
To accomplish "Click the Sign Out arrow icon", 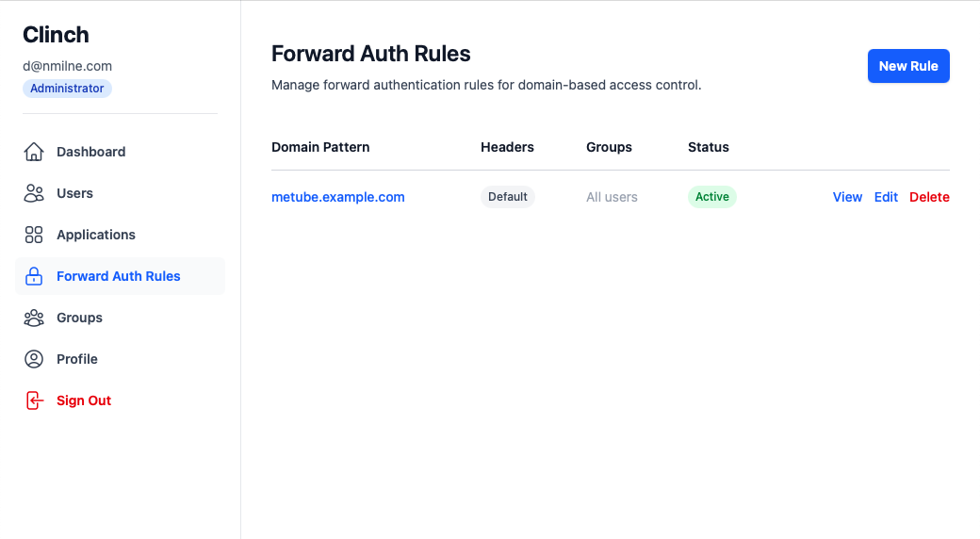I will pos(34,400).
